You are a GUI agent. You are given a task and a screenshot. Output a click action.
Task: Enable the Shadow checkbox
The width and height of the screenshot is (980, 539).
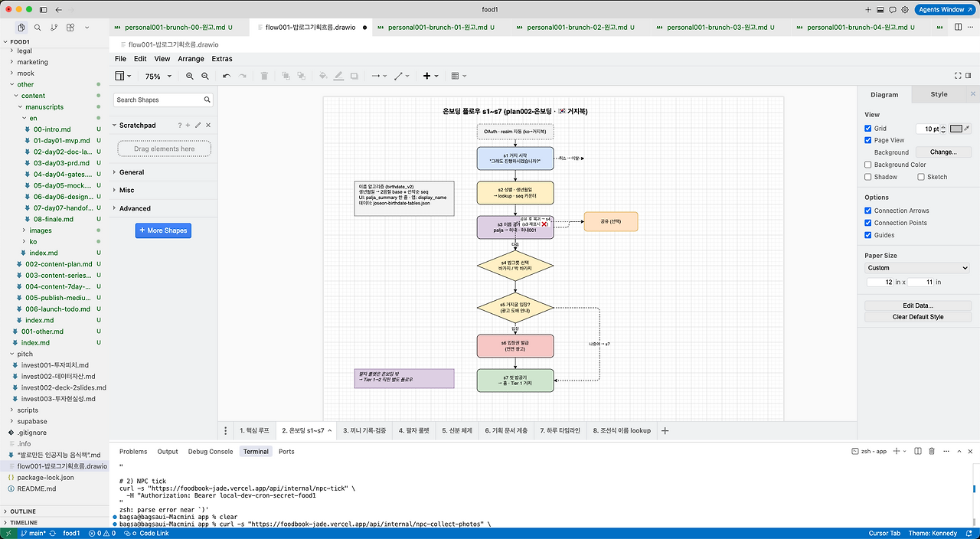pyautogui.click(x=867, y=177)
